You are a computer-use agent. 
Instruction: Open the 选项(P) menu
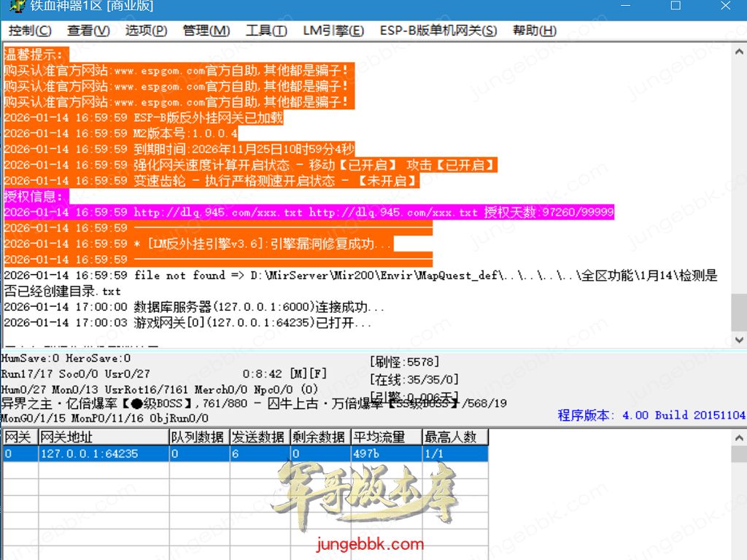click(146, 31)
